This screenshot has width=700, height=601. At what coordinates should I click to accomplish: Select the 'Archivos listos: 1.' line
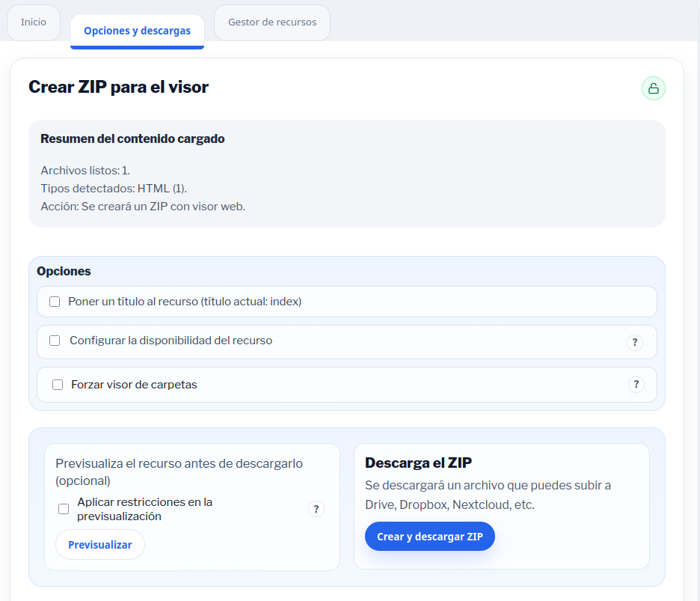tap(85, 171)
